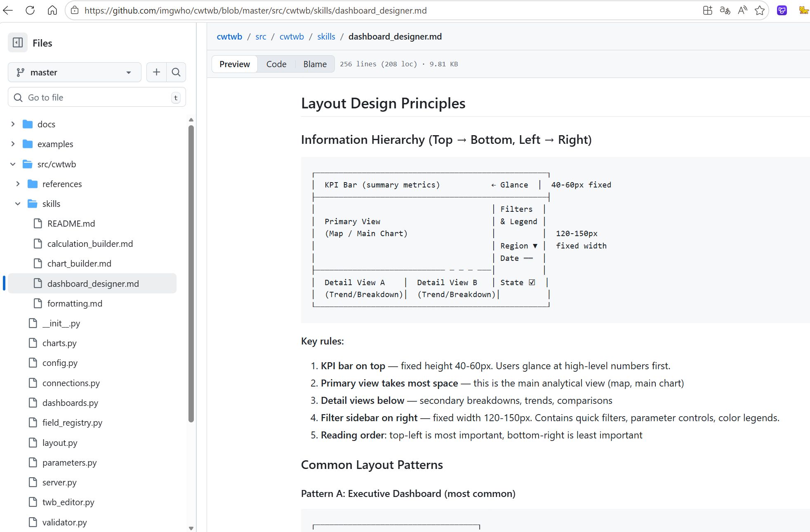Screen dimensions: 810x532
Task: Select src/cwtwb folder in tree
Action: (57, 164)
